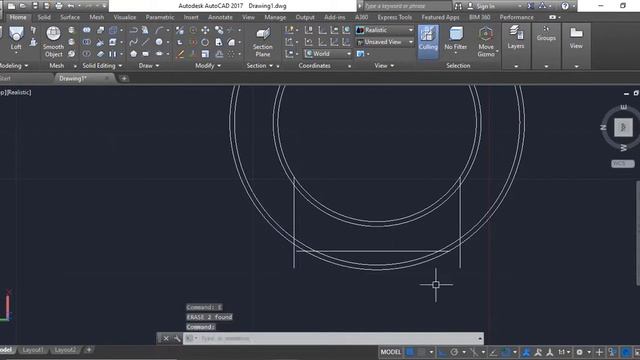This screenshot has width=640, height=360.
Task: Click Plot printer icon in quick access toolbar
Action: (59, 6)
